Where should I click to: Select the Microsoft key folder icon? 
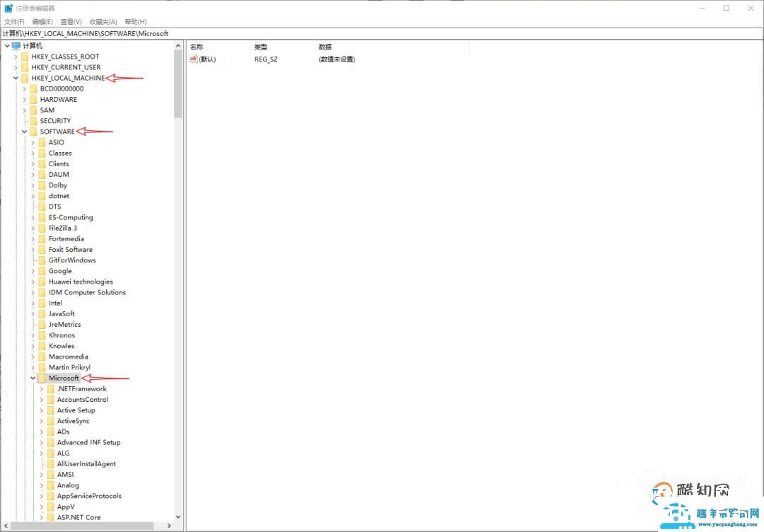[42, 378]
